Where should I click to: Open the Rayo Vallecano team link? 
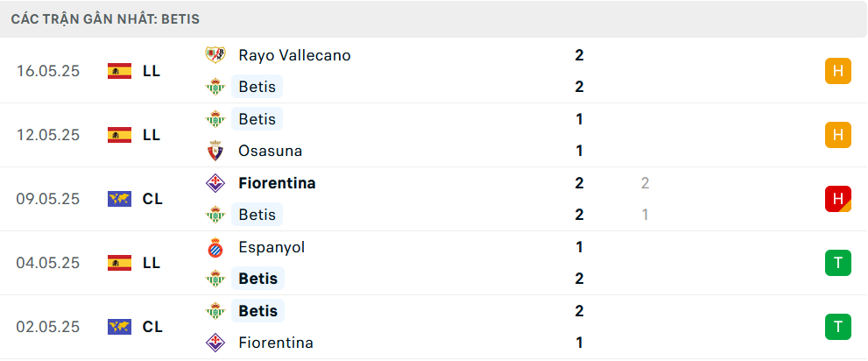[294, 55]
